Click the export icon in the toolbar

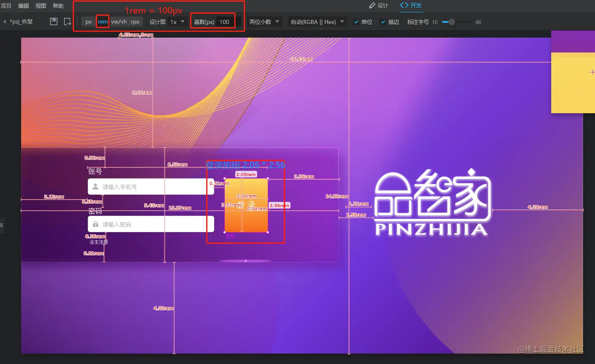pyautogui.click(x=68, y=21)
